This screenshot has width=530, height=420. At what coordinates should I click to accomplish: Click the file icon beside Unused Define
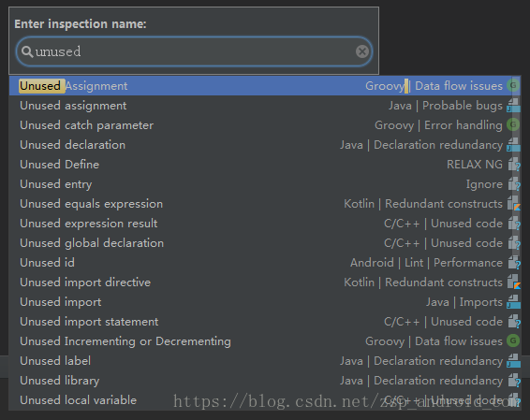click(513, 165)
